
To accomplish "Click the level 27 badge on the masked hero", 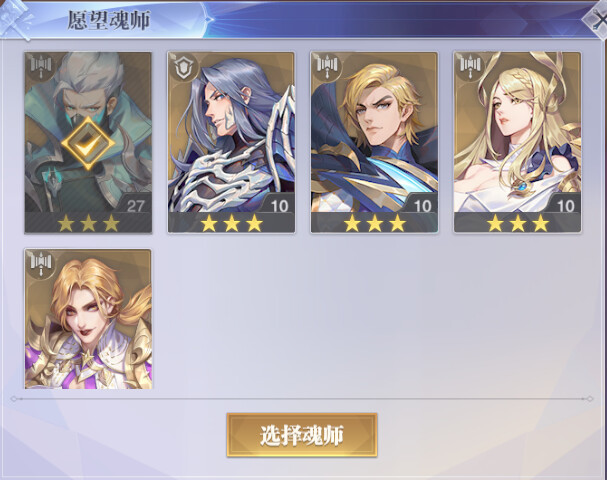I will click(135, 206).
